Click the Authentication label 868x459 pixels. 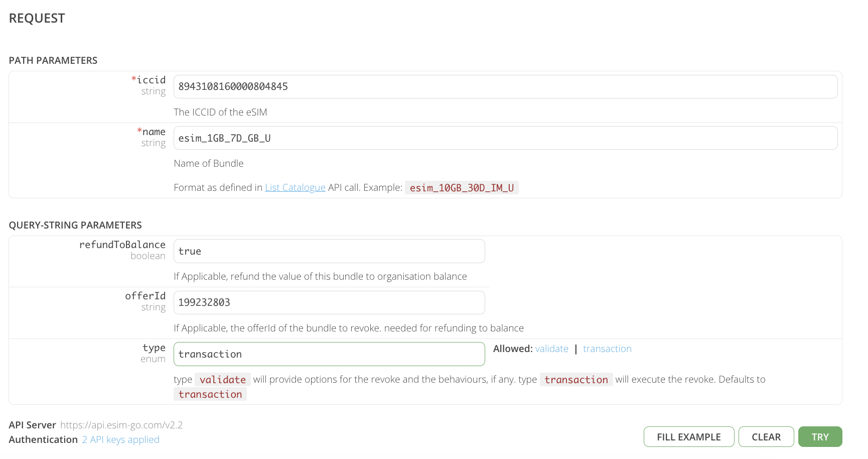[43, 439]
